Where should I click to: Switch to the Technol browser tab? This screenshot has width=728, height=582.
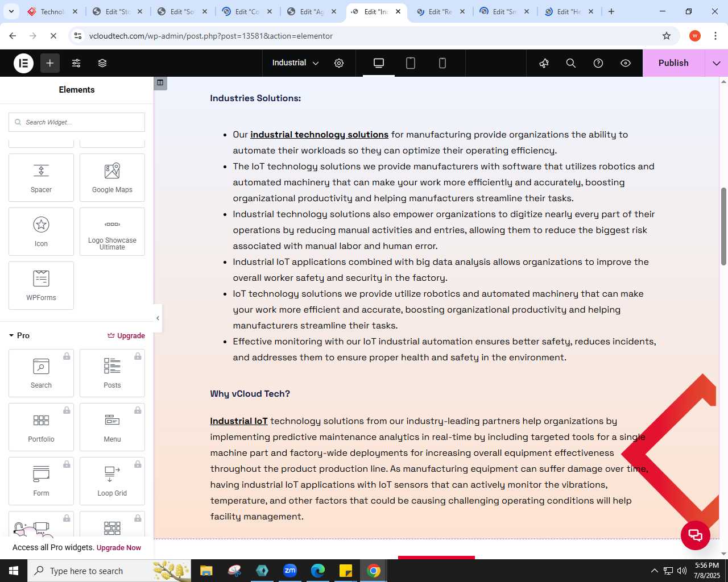[53, 11]
